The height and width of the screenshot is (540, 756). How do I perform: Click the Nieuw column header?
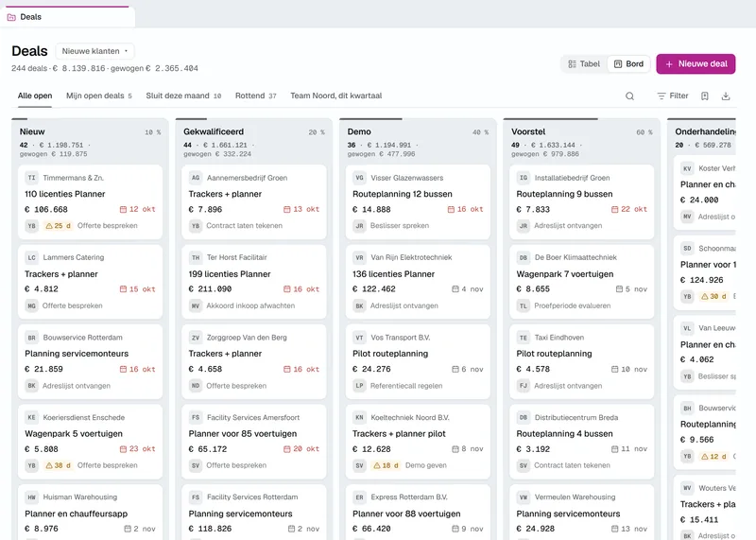coord(32,131)
